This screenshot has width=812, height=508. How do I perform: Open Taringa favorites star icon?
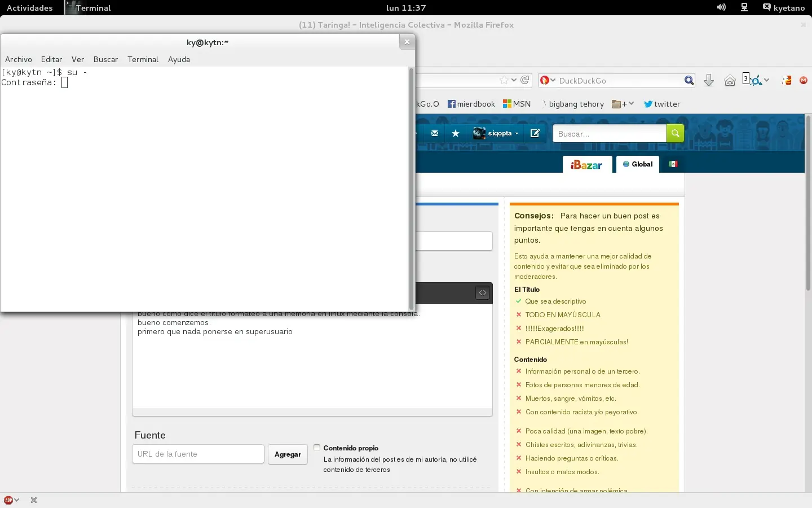(456, 133)
